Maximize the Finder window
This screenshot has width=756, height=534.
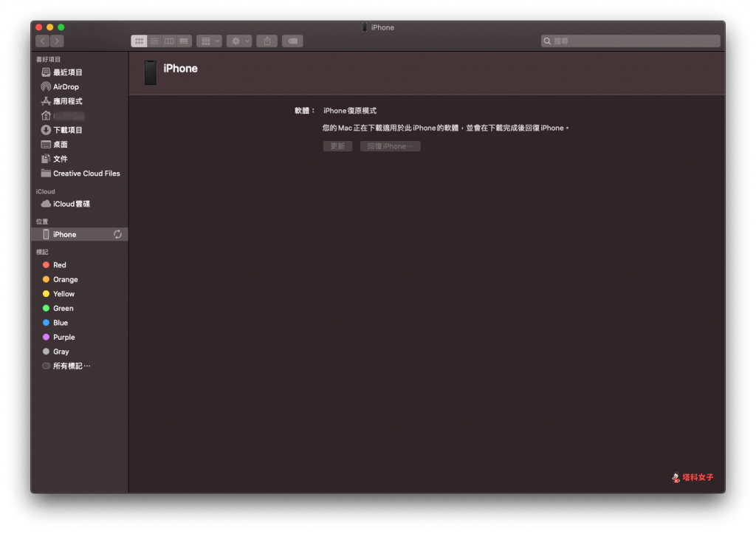point(61,27)
